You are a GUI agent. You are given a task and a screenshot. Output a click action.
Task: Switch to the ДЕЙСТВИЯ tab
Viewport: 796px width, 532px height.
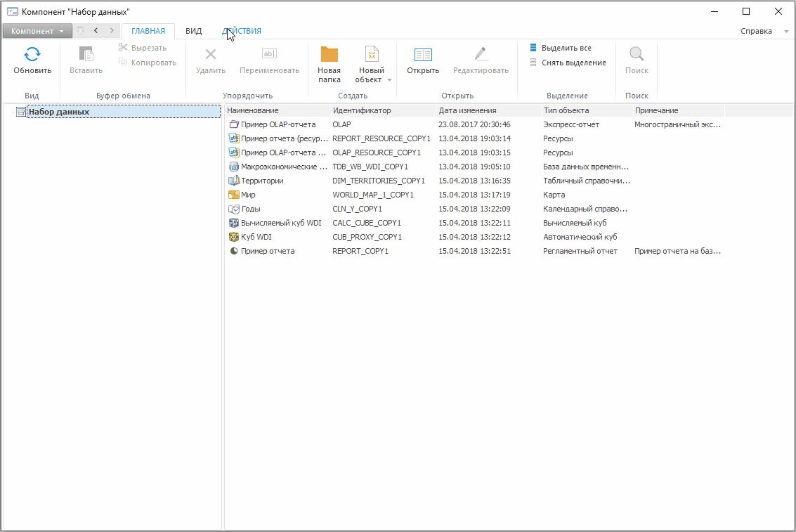tap(242, 31)
